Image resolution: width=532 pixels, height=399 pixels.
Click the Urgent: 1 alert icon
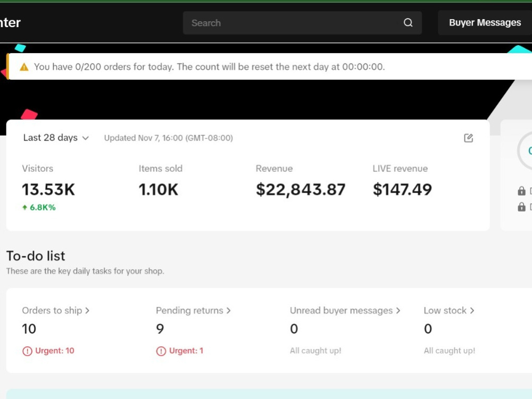point(161,351)
